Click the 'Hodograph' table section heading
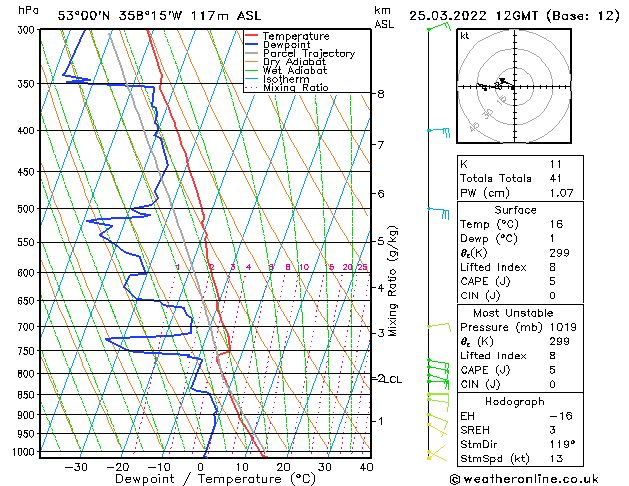The height and width of the screenshot is (486, 629). 515,402
